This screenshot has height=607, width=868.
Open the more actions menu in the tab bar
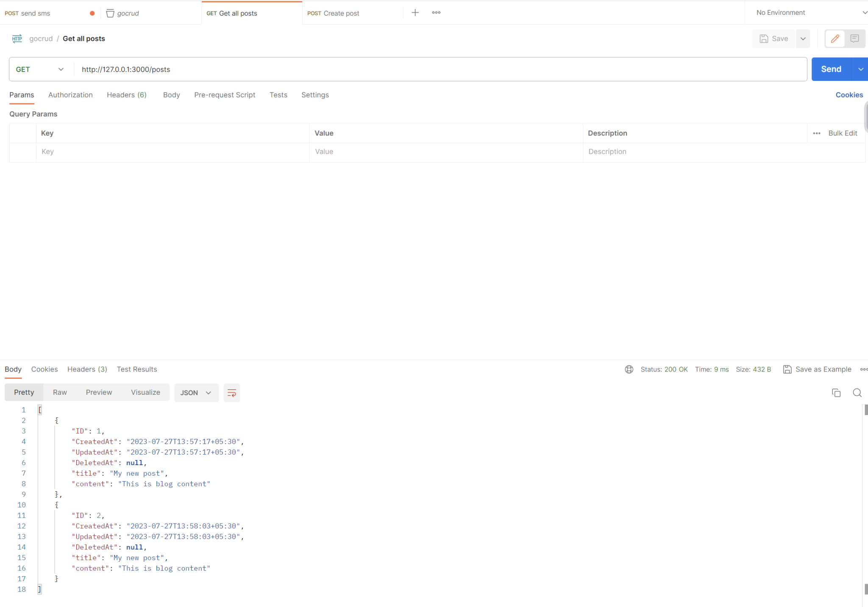pyautogui.click(x=436, y=12)
